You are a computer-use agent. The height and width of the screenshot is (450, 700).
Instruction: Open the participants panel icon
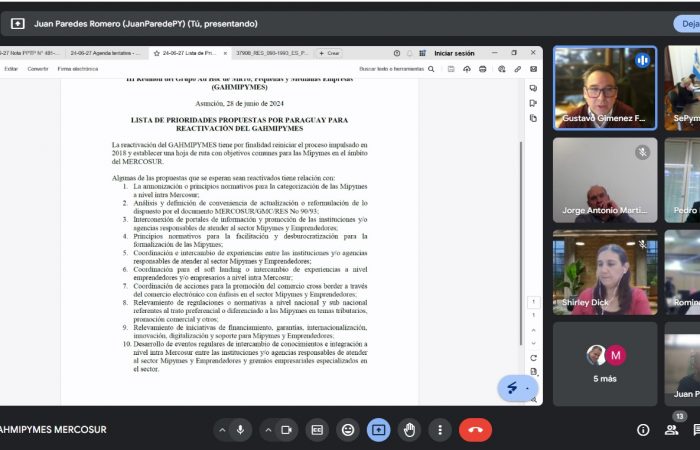coord(671,430)
